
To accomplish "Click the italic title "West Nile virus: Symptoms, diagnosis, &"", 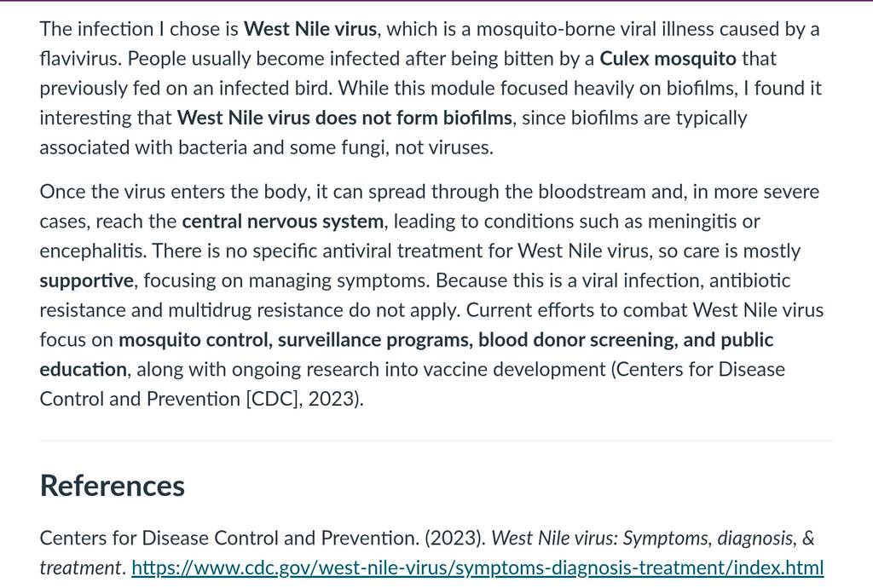I will [x=652, y=539].
